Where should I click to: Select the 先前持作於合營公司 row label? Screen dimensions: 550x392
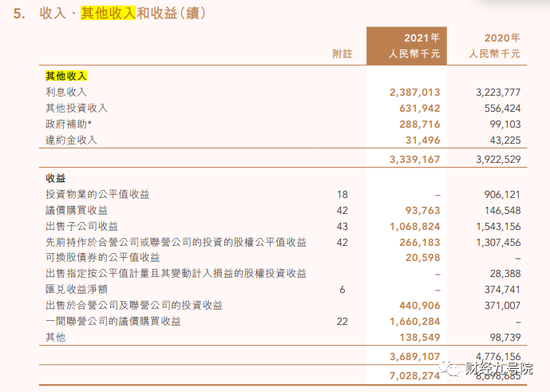pos(176,242)
